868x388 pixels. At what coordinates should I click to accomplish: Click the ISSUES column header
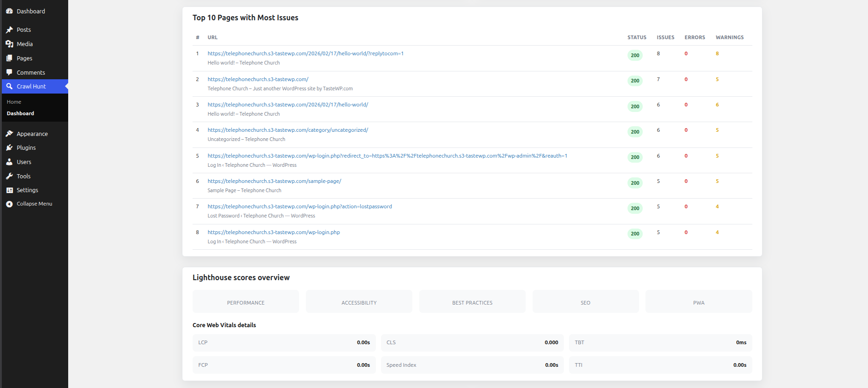[665, 37]
